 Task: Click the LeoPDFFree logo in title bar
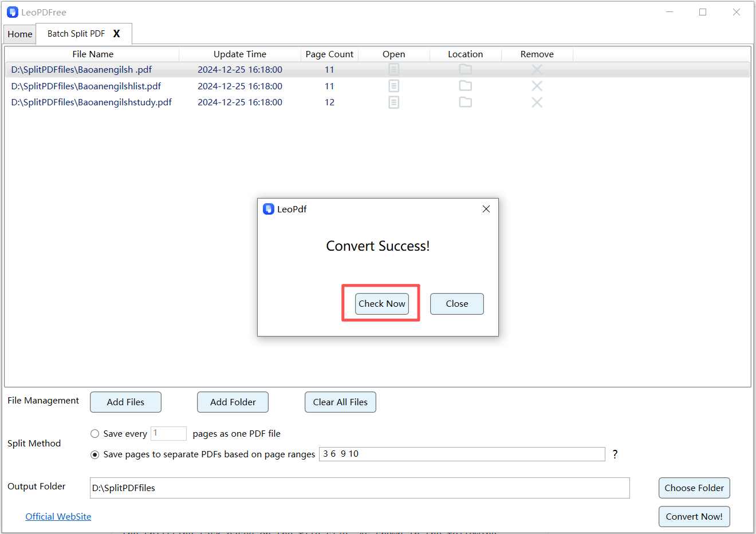click(13, 11)
